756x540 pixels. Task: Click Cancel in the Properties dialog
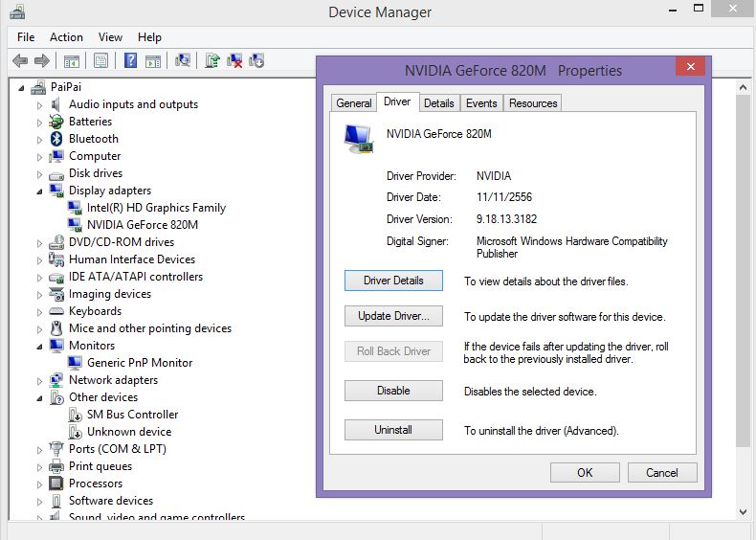pos(662,472)
